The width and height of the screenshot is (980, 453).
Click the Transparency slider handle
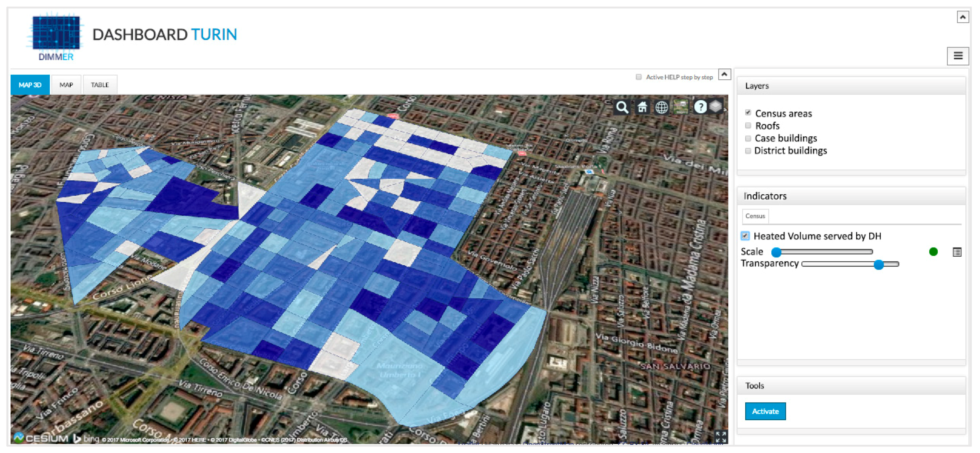[x=878, y=265]
